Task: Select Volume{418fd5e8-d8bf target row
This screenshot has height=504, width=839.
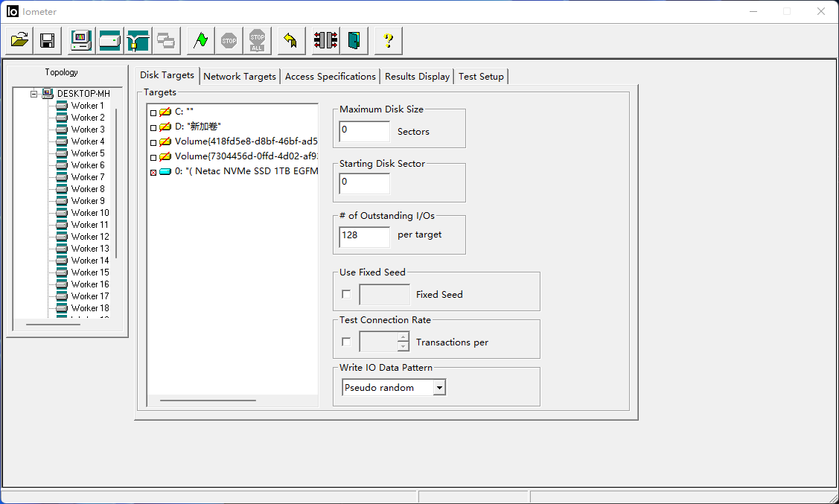Action: tap(246, 141)
